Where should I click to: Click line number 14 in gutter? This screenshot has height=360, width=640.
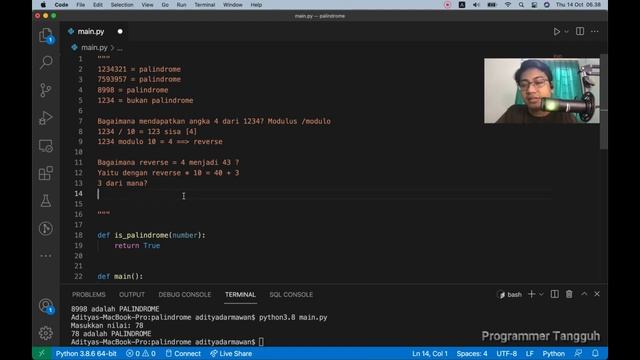tap(78, 193)
